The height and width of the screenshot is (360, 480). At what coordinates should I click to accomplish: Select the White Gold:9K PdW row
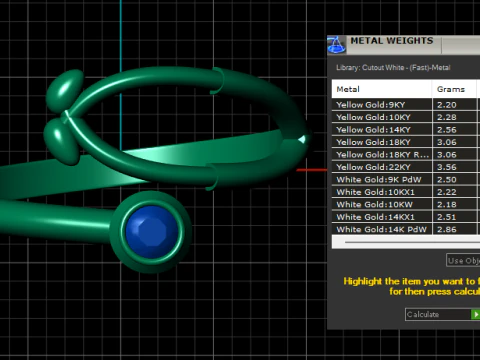406,180
